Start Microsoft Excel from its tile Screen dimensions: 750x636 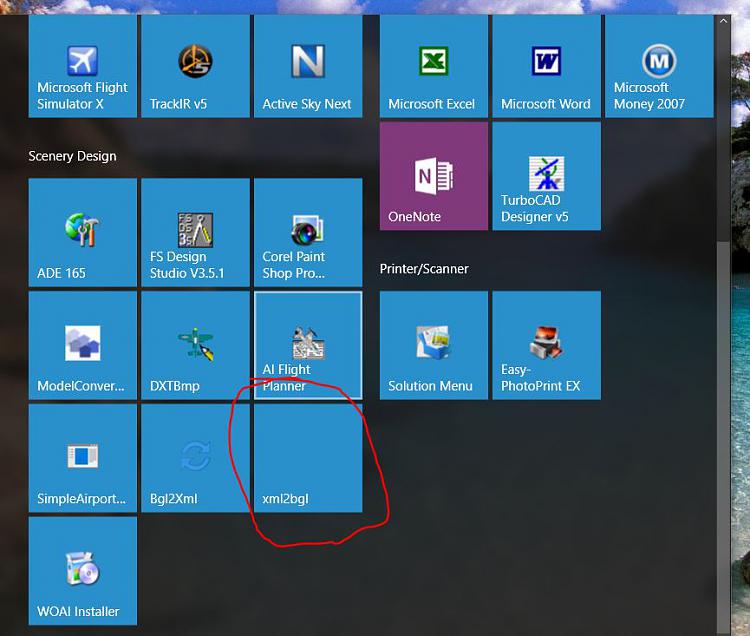pyautogui.click(x=434, y=66)
